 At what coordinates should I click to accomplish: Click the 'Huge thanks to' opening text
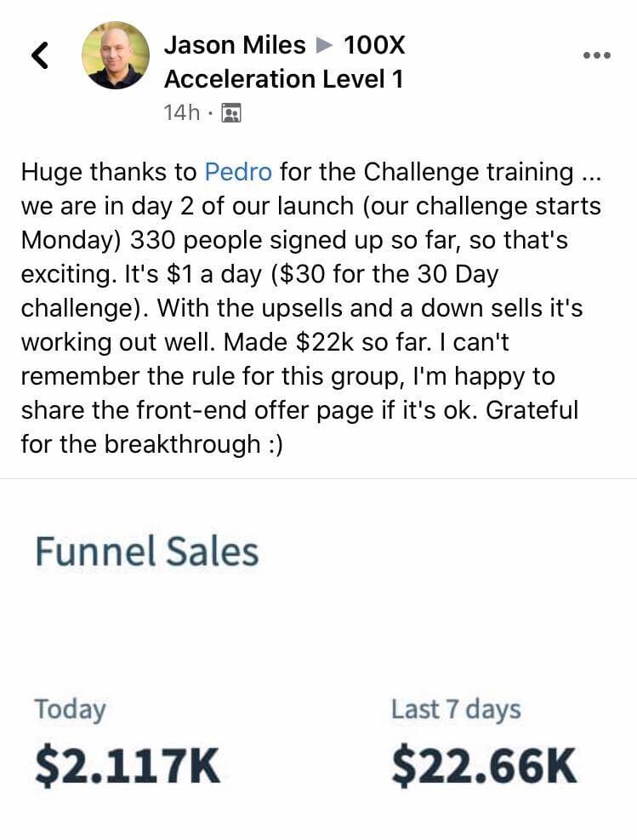click(x=109, y=173)
